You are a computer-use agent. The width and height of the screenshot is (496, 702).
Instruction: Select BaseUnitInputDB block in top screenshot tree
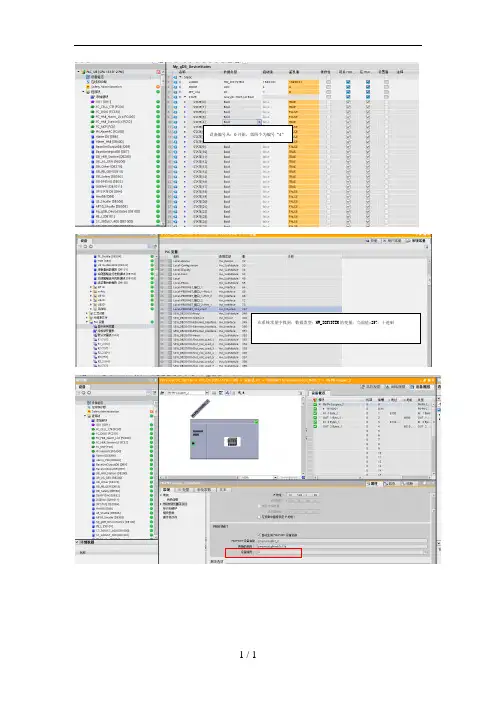(x=111, y=151)
